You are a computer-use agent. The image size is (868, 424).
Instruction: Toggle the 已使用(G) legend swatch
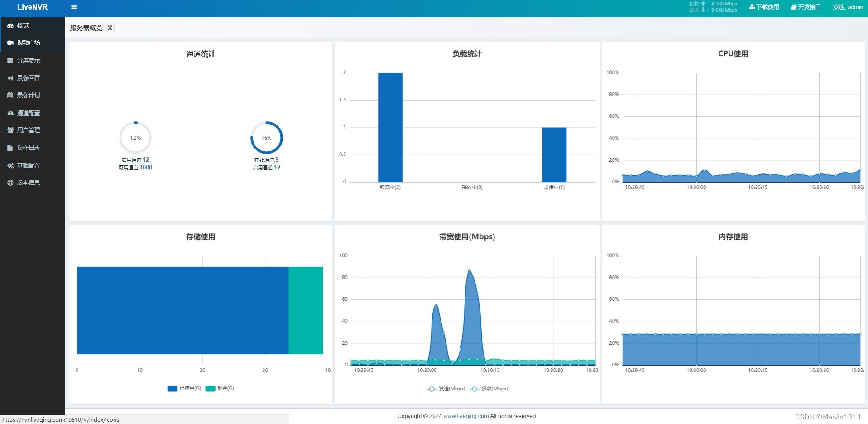click(x=172, y=389)
